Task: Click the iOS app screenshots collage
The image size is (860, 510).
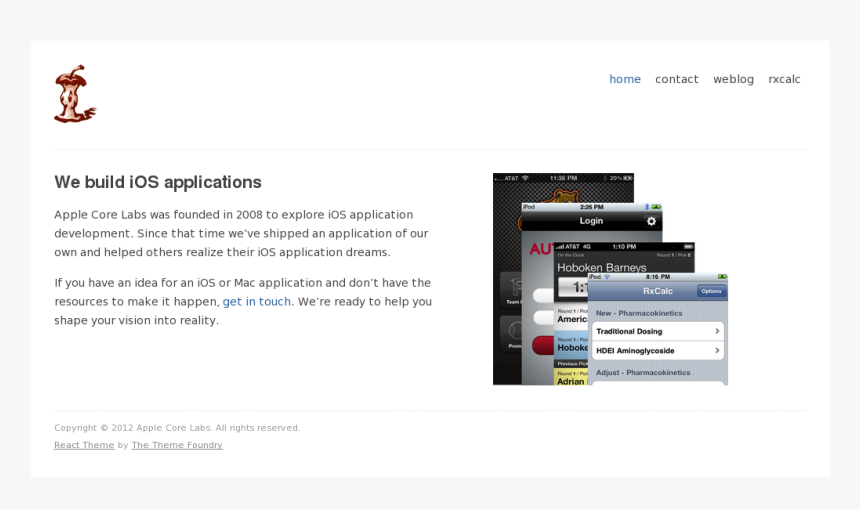Action: (610, 279)
